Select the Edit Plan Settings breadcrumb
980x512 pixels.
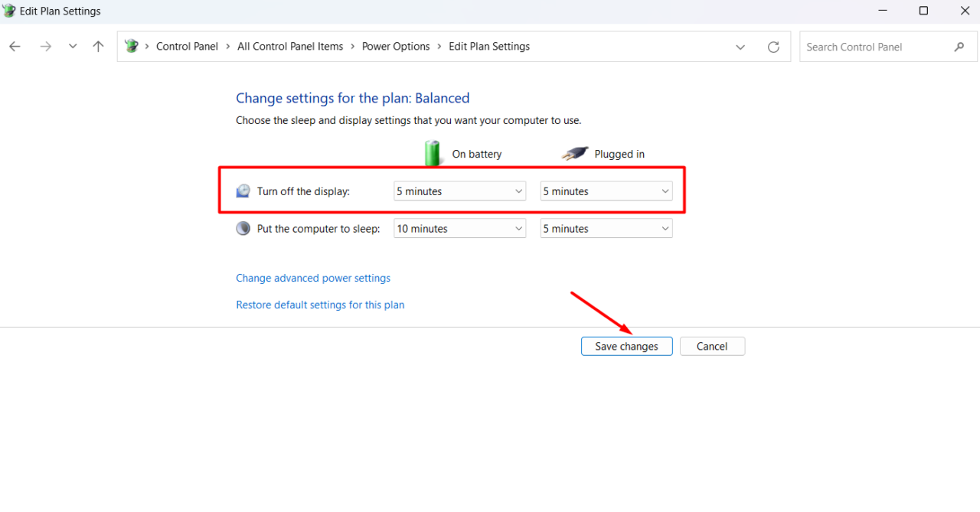(x=489, y=47)
